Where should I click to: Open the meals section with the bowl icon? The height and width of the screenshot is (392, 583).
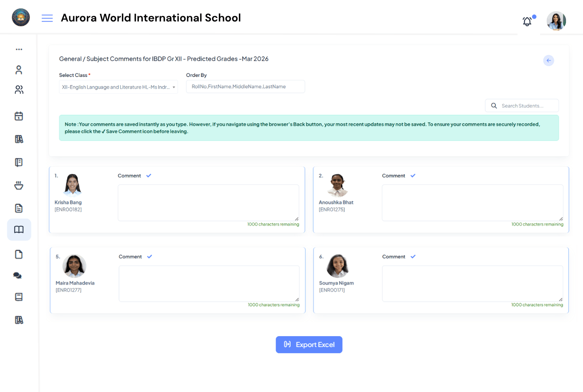point(19,185)
